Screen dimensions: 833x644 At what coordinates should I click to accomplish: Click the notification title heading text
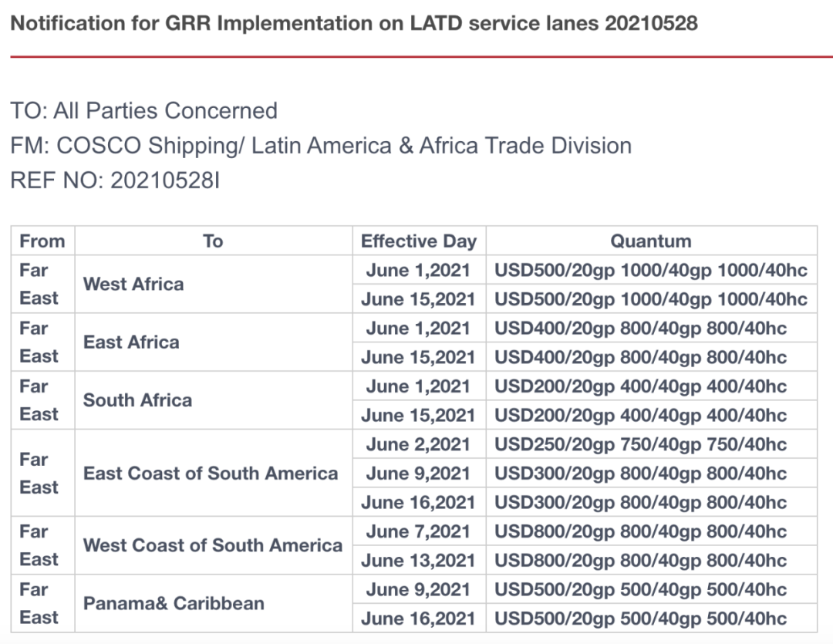354,23
